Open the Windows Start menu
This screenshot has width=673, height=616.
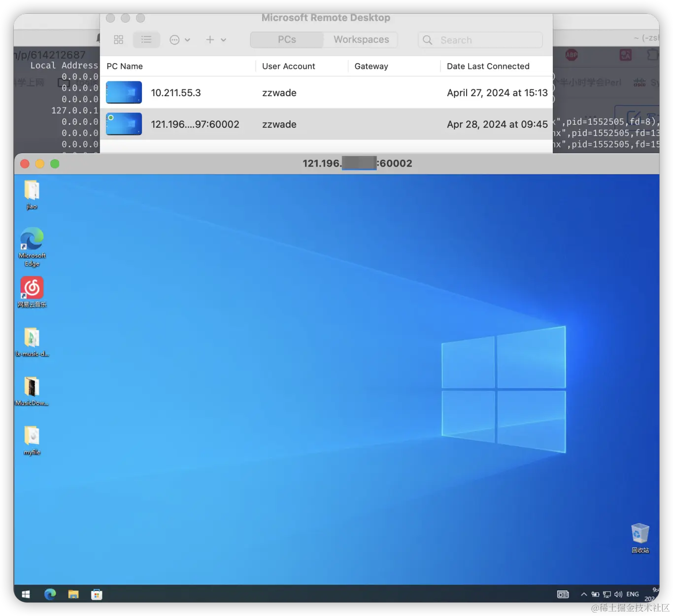tap(26, 594)
